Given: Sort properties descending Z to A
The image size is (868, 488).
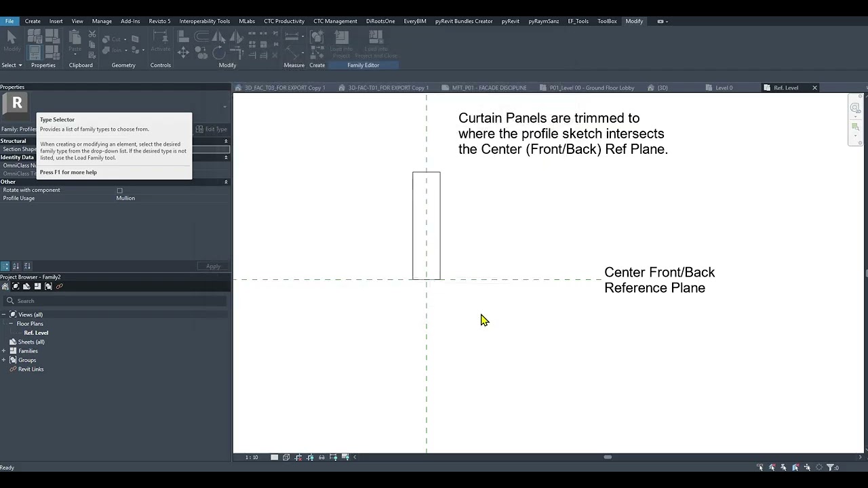Looking at the screenshot, I should (27, 266).
